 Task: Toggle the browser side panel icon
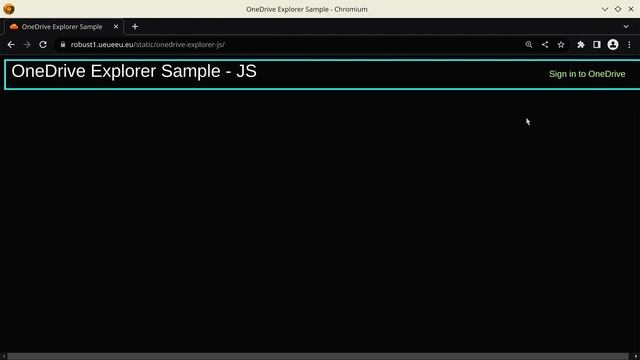(x=597, y=44)
